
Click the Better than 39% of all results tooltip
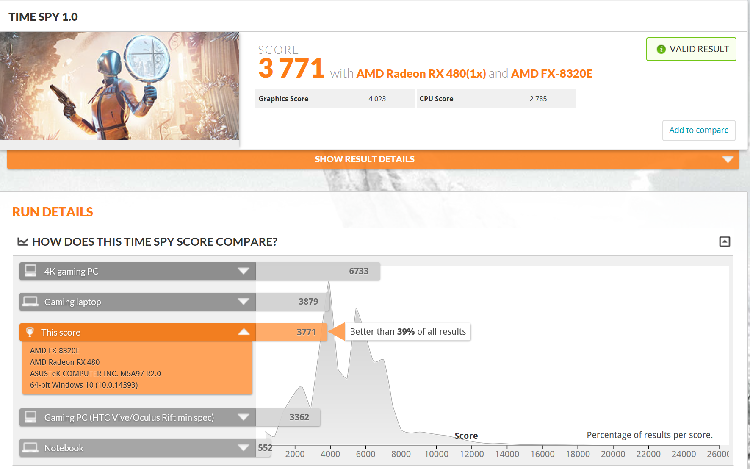point(408,331)
